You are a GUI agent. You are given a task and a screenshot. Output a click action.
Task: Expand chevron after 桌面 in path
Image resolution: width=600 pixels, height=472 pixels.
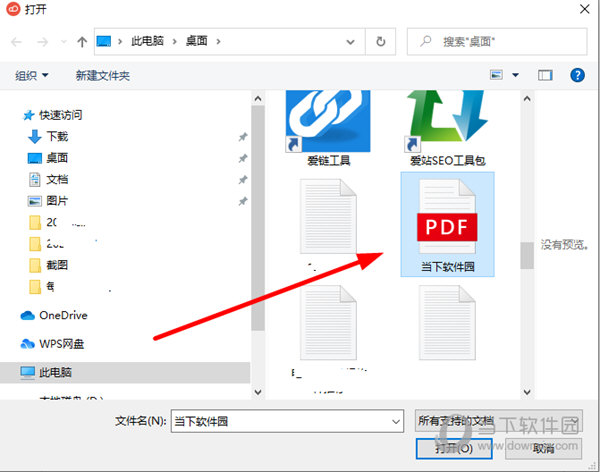pyautogui.click(x=218, y=41)
